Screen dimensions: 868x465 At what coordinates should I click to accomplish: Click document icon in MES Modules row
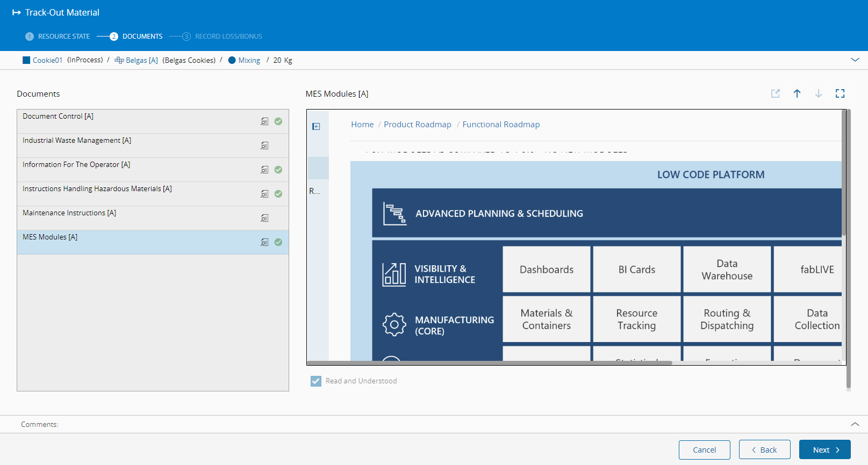tap(264, 242)
